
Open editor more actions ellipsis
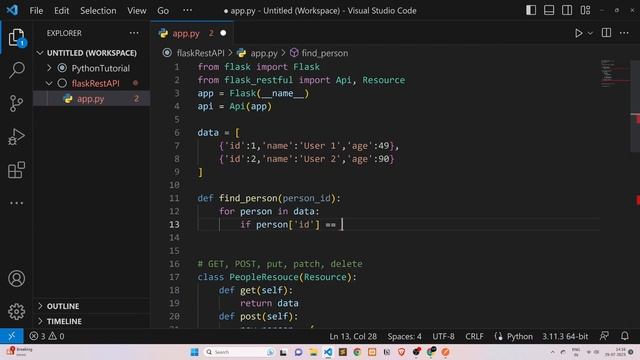pyautogui.click(x=624, y=33)
